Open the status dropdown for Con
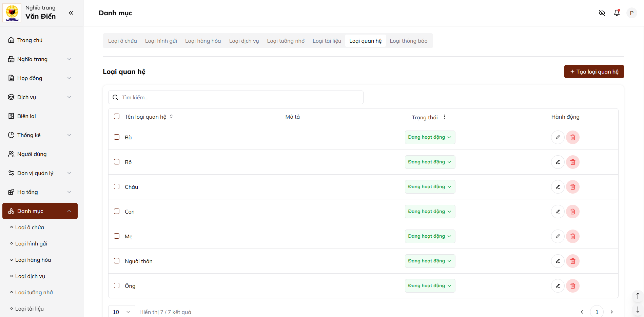 [x=430, y=212]
